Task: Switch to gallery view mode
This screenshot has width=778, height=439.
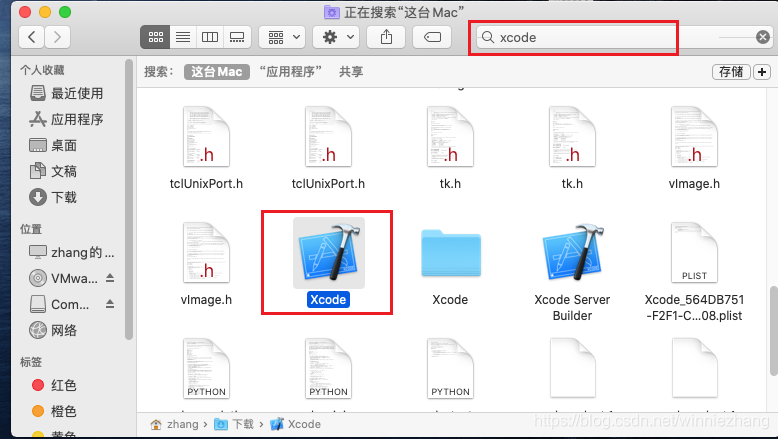Action: (237, 37)
